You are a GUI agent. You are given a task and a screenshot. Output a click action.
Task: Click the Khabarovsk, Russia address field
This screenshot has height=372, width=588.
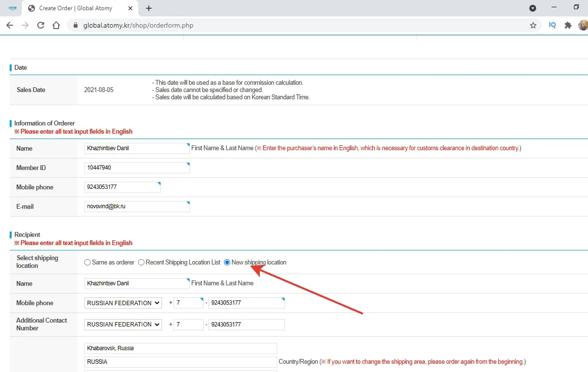click(180, 348)
